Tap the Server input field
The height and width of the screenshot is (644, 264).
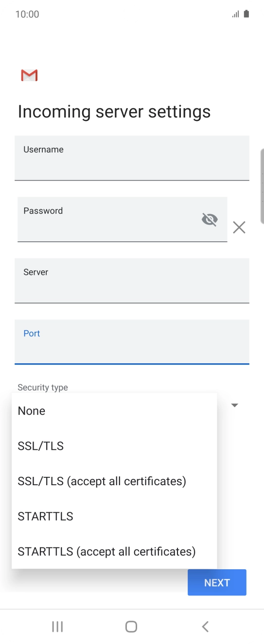[x=132, y=281]
